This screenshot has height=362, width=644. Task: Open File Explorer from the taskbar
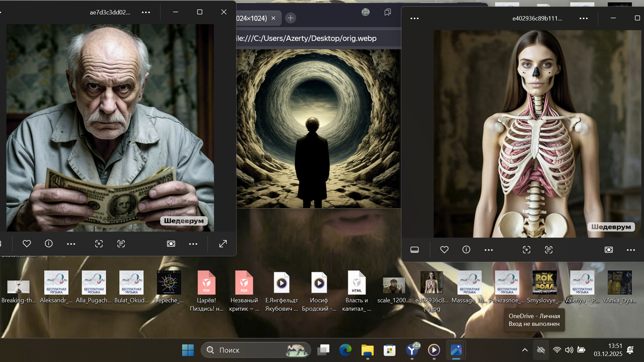tap(368, 350)
